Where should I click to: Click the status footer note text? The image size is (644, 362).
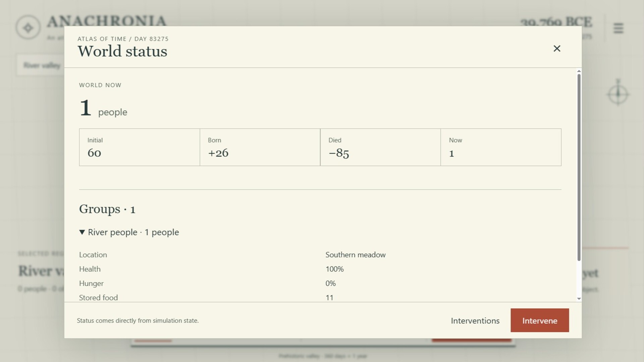[x=138, y=320]
